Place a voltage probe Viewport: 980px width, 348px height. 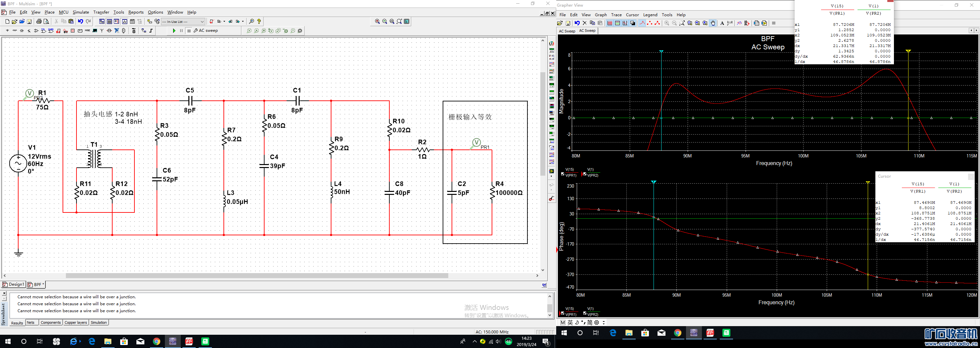(249, 31)
